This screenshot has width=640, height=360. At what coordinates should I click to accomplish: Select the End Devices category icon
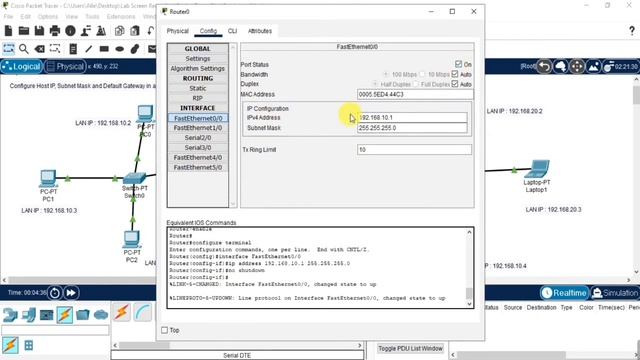pos(28,315)
